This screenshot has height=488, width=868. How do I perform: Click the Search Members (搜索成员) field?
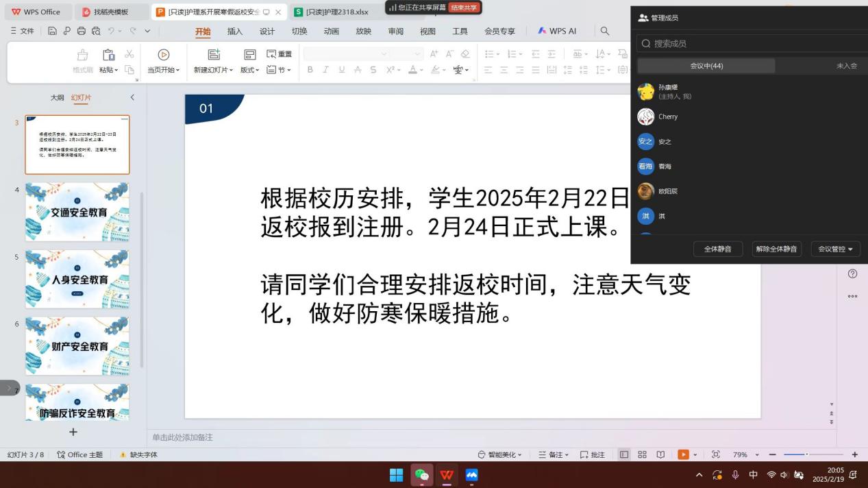[x=752, y=43]
